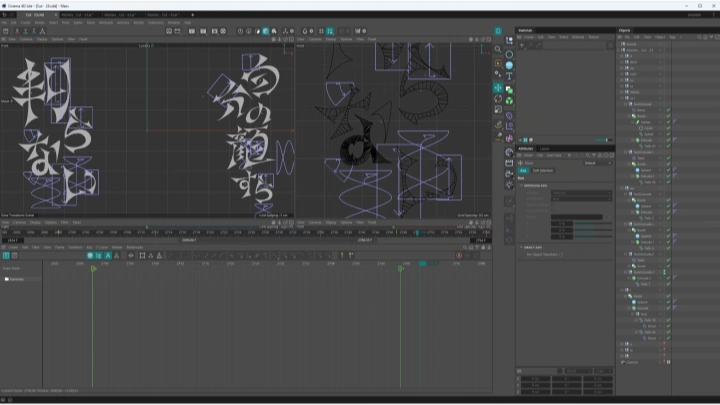The image size is (720, 405).
Task: Toggle the Y axis lock icon
Action: tap(25, 31)
